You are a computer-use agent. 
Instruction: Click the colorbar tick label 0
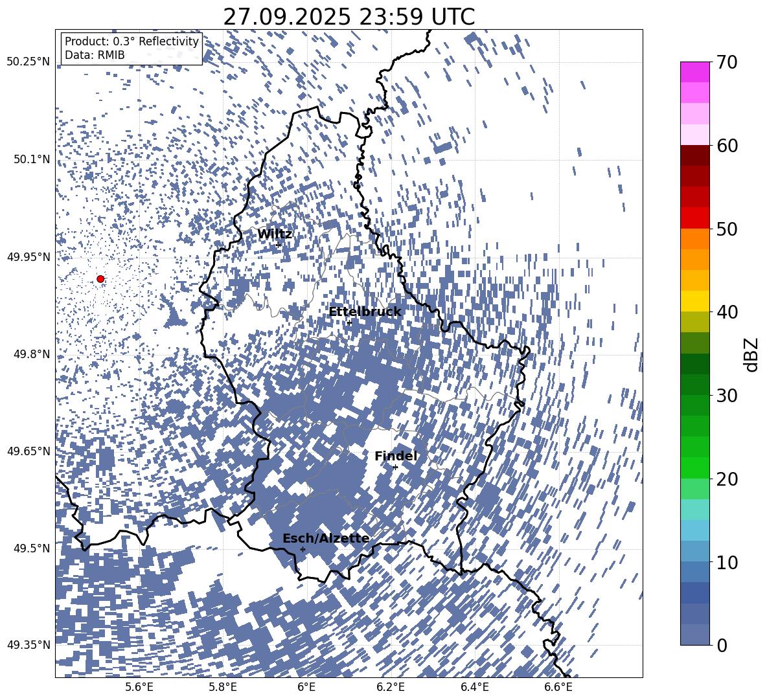click(722, 645)
